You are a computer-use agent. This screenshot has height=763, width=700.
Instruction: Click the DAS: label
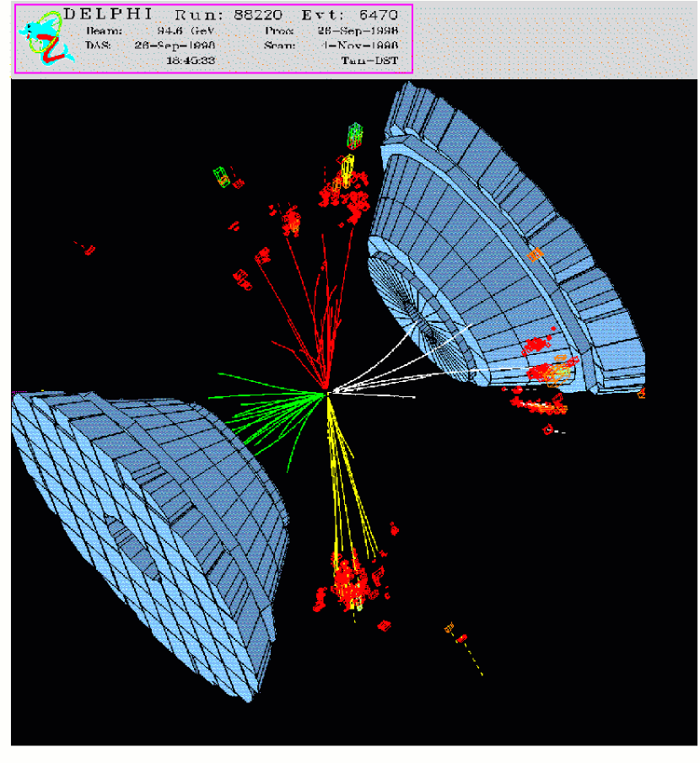[98, 46]
